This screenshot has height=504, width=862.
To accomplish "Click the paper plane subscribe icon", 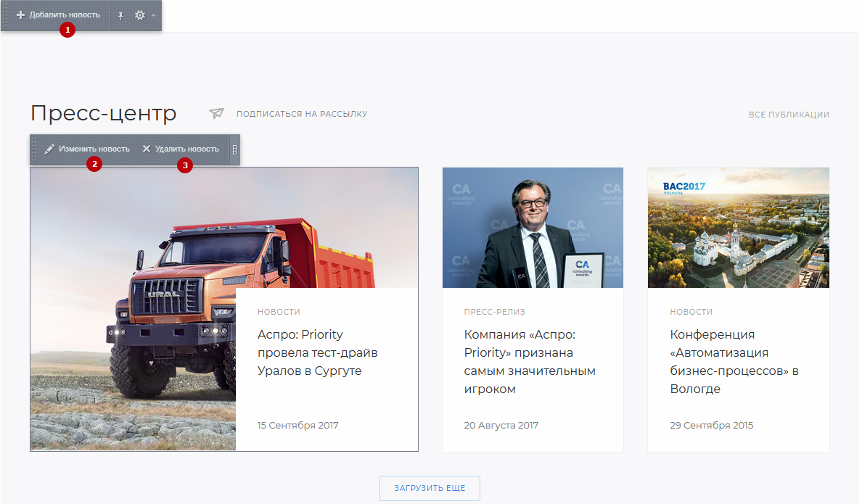I will (217, 113).
